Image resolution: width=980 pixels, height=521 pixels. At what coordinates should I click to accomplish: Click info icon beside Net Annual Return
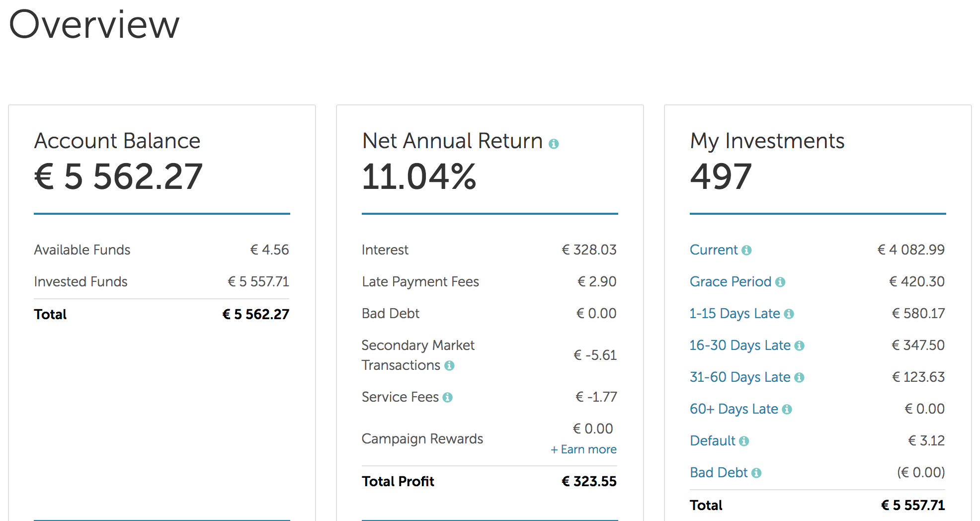click(x=554, y=144)
